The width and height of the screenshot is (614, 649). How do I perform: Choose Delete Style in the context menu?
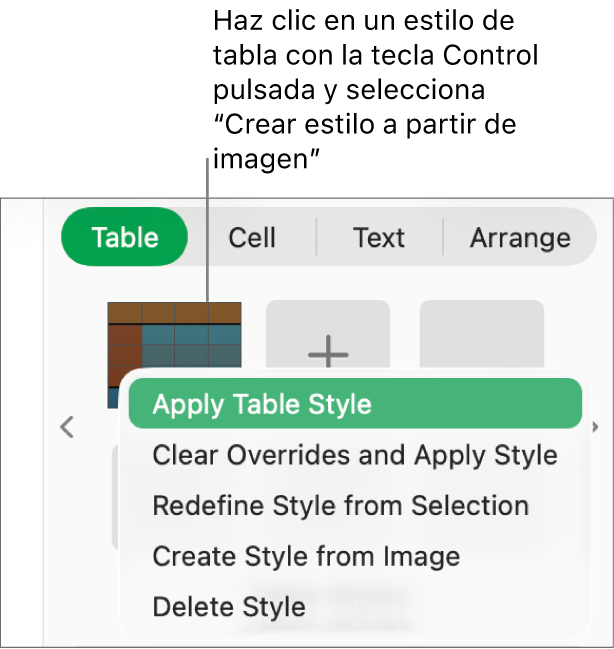point(229,606)
